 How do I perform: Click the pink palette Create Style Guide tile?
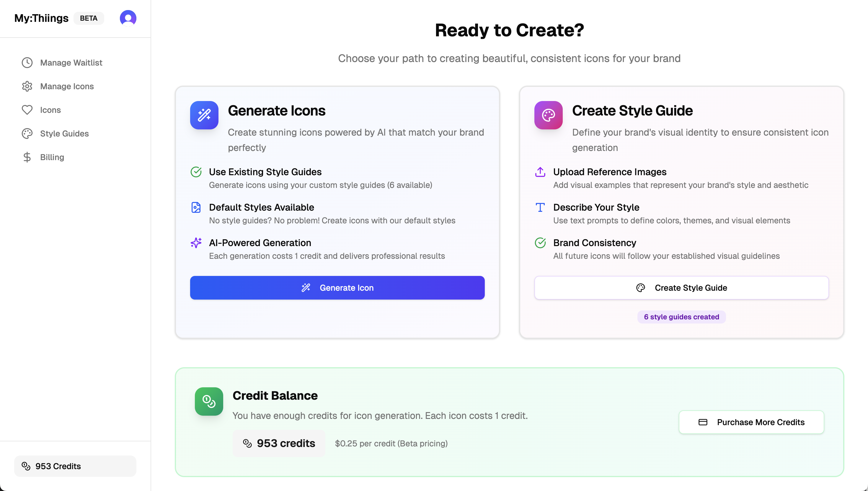(x=548, y=115)
